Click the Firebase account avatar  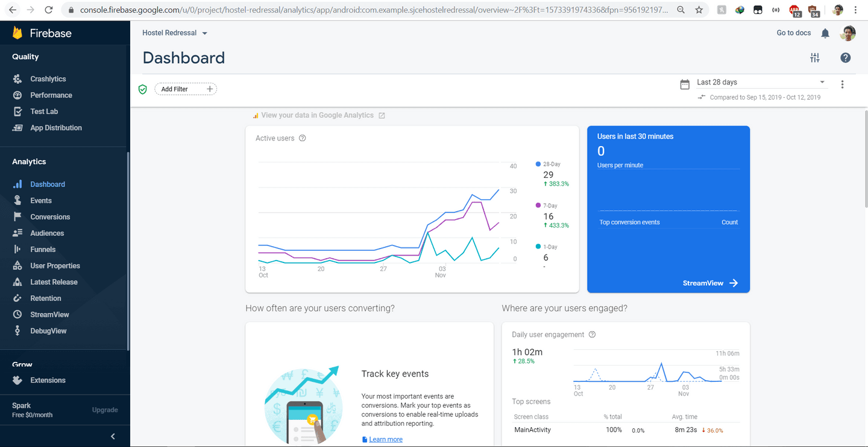coord(848,33)
